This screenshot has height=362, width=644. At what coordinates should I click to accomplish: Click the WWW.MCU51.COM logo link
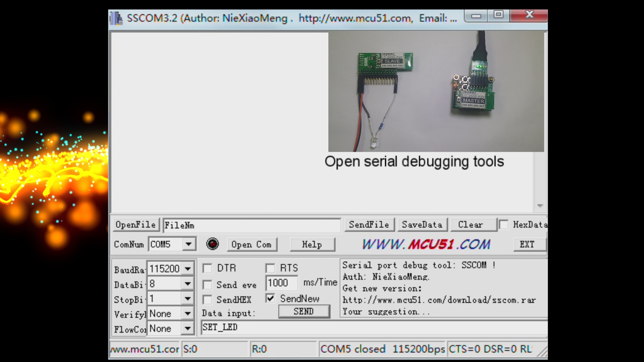pyautogui.click(x=426, y=244)
